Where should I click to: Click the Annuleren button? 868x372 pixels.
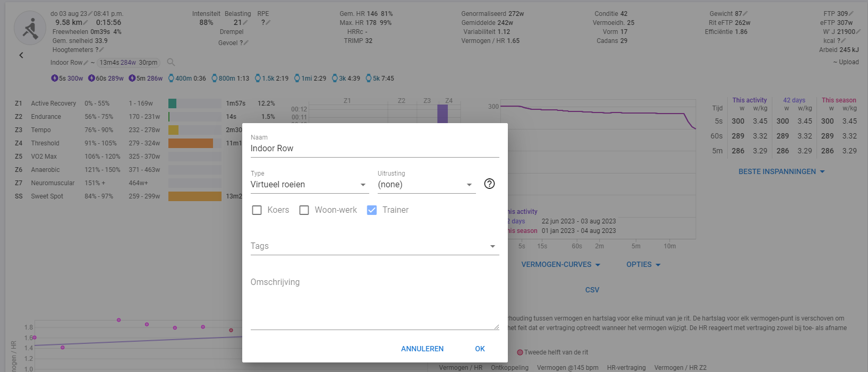(x=422, y=349)
